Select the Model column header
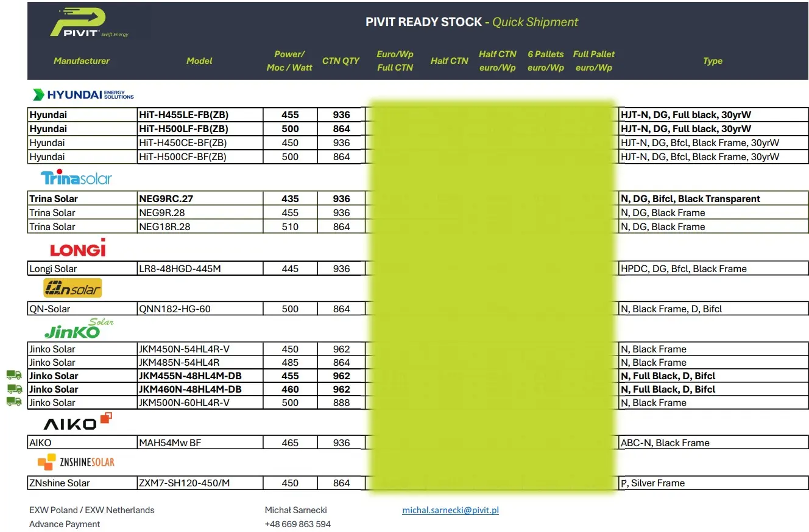 click(199, 61)
